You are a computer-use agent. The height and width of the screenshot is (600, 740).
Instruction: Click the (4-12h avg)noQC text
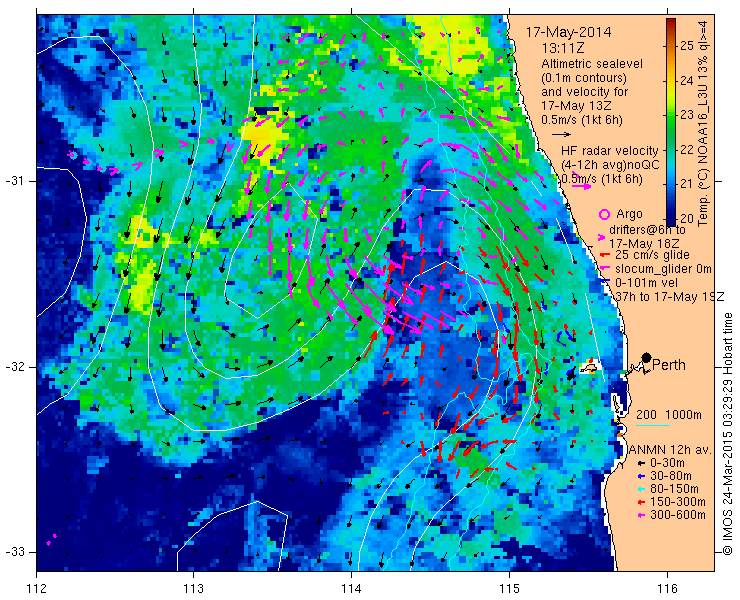tap(610, 165)
